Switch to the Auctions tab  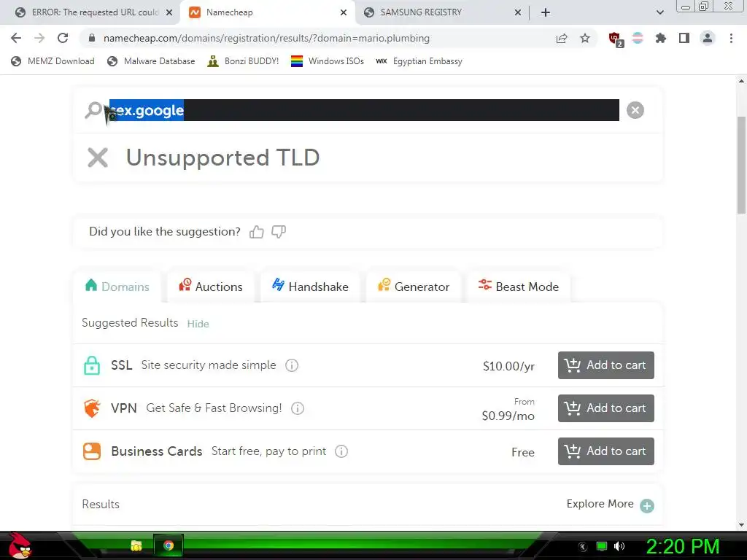211,287
